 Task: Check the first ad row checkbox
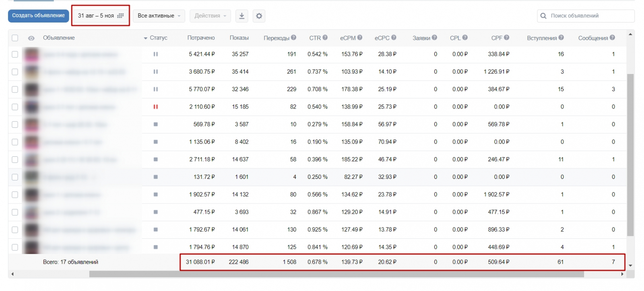tap(15, 54)
